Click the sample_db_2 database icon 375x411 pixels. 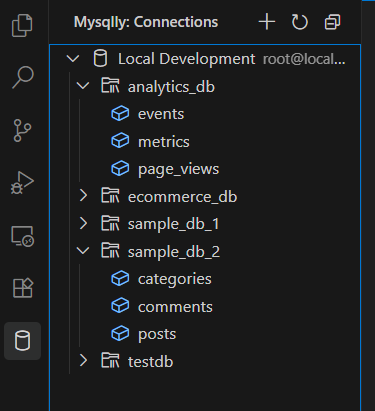coord(110,251)
